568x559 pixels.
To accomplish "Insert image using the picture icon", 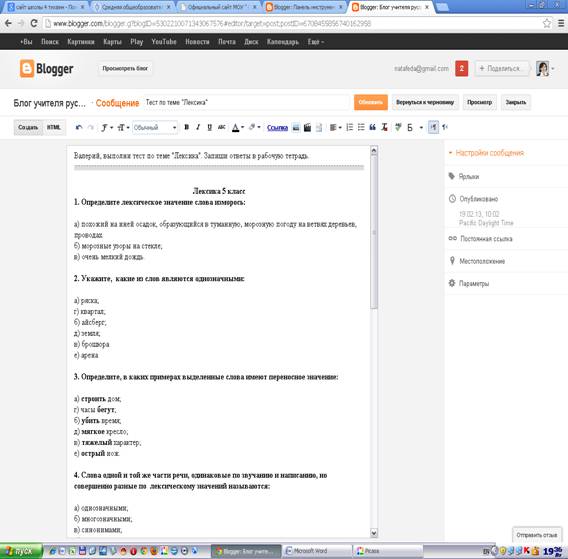I will (x=296, y=128).
